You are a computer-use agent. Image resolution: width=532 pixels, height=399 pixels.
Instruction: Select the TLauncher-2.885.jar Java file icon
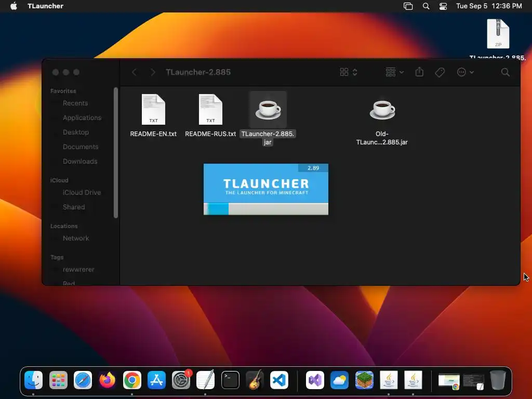268,110
